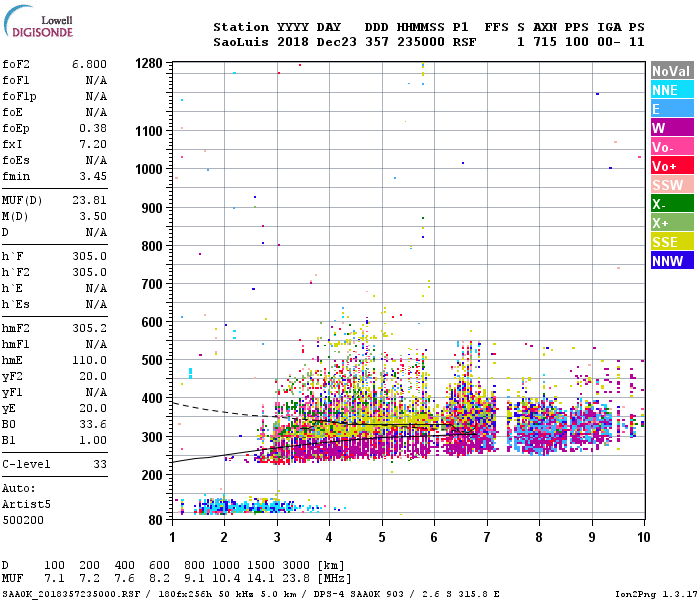Click the M(D) value 3.50
The height and width of the screenshot is (600, 700).
(93, 217)
